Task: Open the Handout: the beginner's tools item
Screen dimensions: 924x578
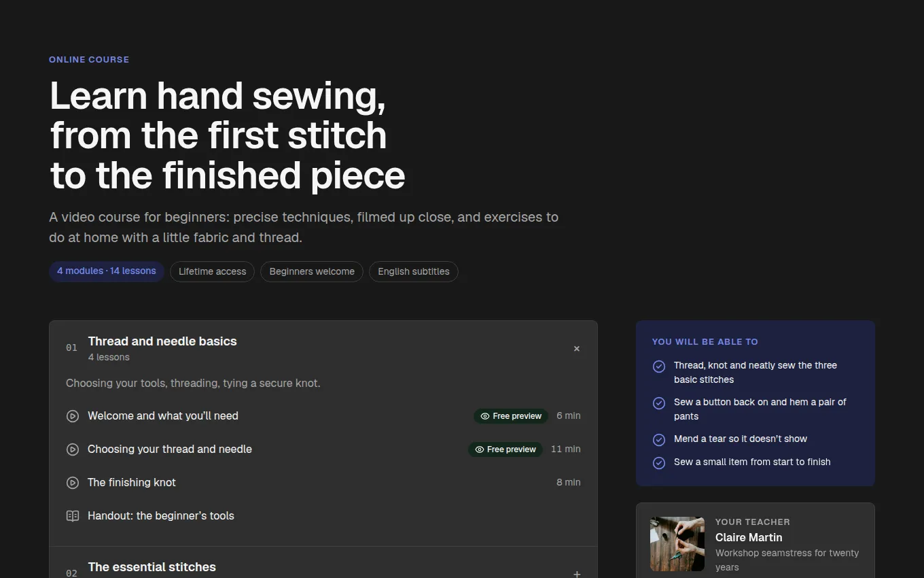Action: pos(323,516)
